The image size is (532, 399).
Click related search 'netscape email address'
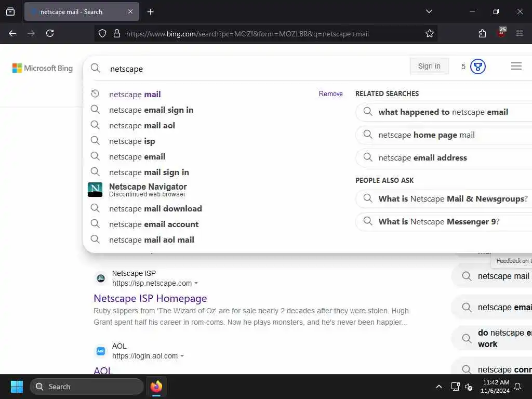tap(444, 158)
